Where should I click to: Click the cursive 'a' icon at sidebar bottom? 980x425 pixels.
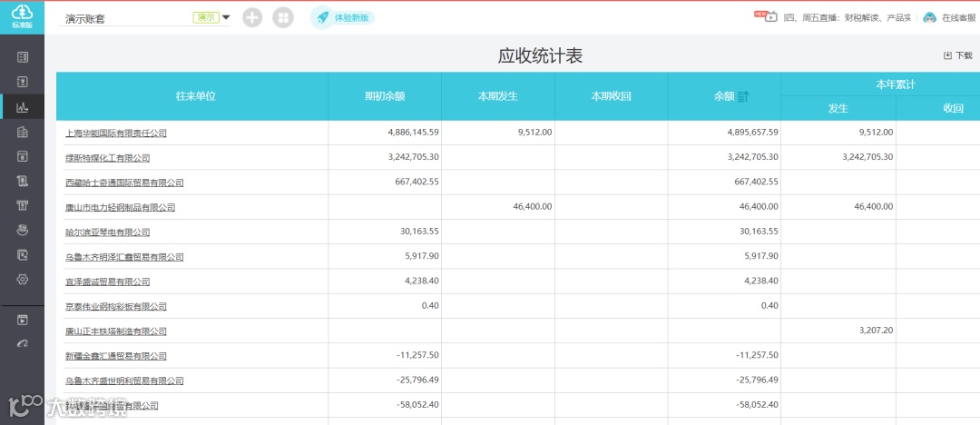click(x=23, y=343)
